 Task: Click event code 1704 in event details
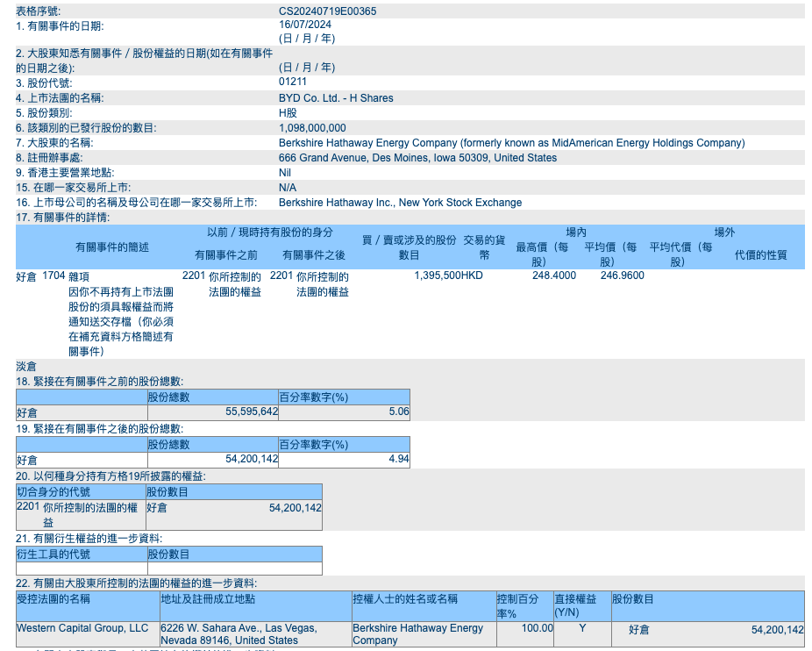[53, 275]
